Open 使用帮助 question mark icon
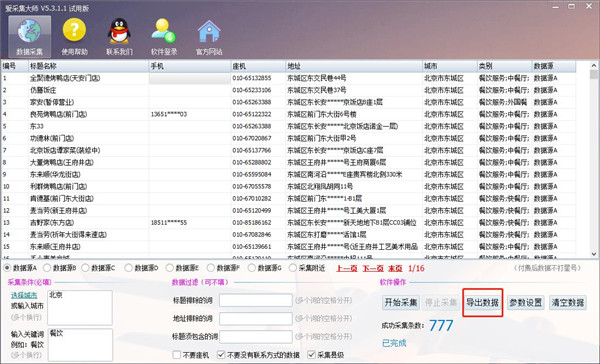This screenshot has width=600, height=364. tap(75, 36)
